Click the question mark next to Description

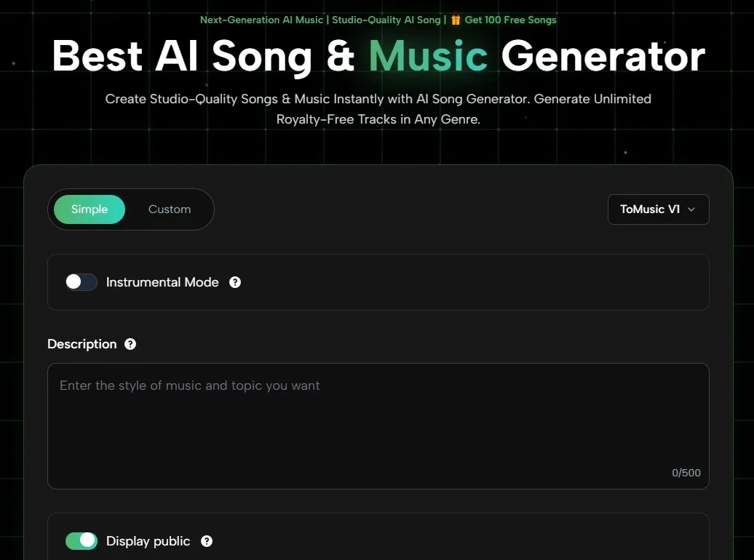click(x=130, y=344)
